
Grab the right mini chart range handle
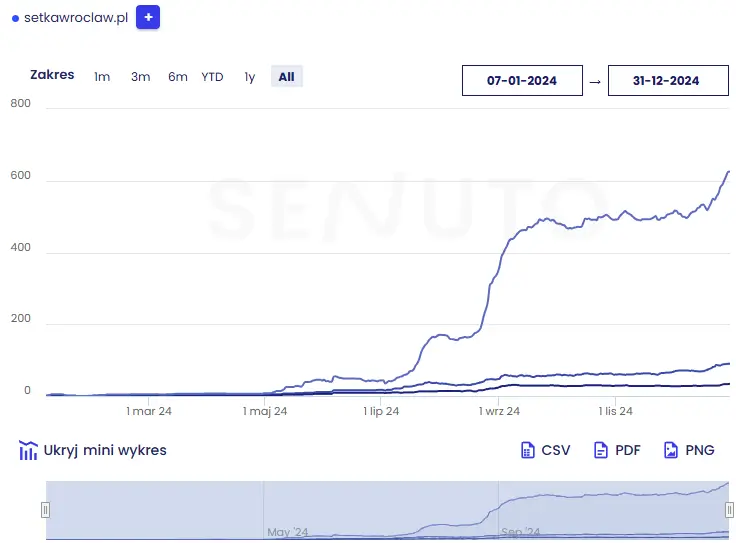click(x=729, y=510)
